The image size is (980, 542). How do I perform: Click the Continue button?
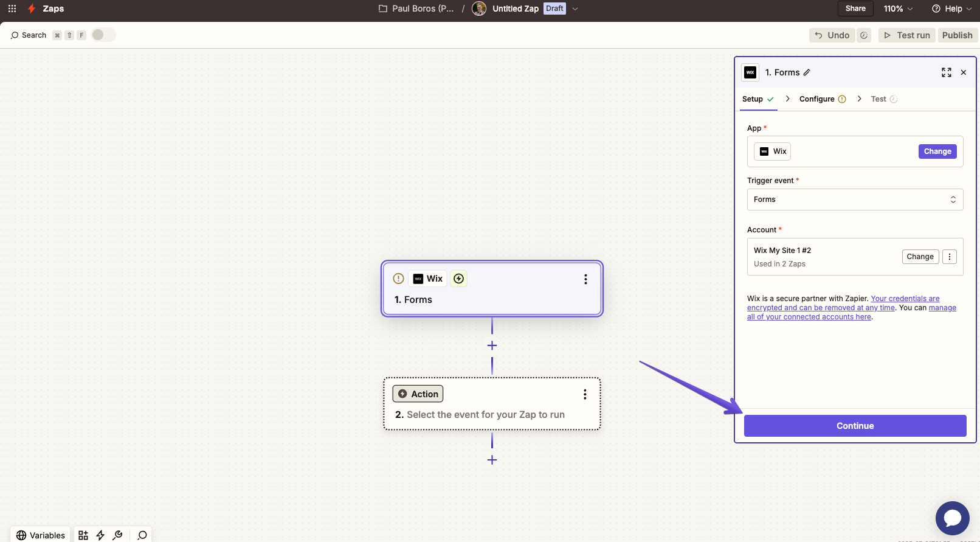pos(855,426)
